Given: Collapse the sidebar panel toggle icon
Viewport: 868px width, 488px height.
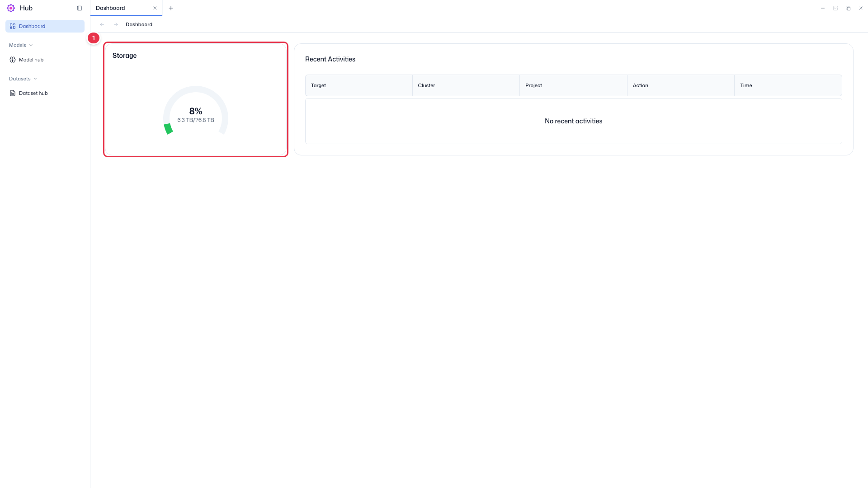Looking at the screenshot, I should pos(80,8).
